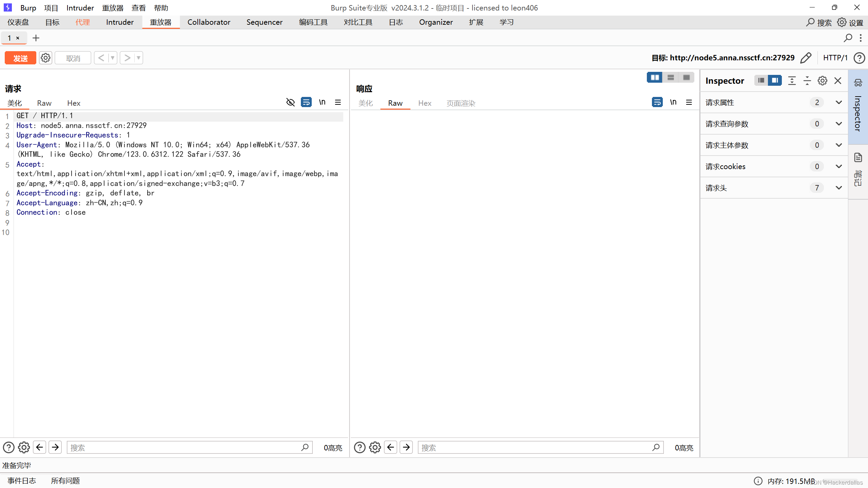The width and height of the screenshot is (868, 488).
Task: Click the 发送 send button
Action: click(x=20, y=58)
